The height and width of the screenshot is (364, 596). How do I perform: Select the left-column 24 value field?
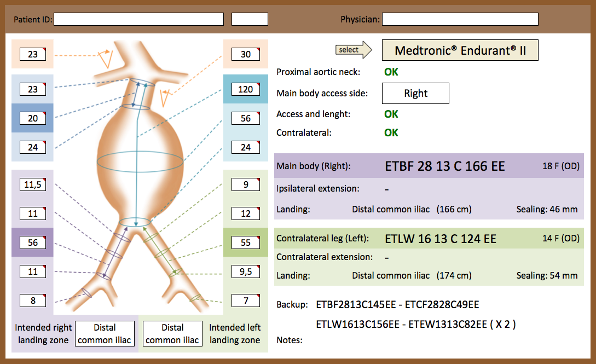point(33,147)
